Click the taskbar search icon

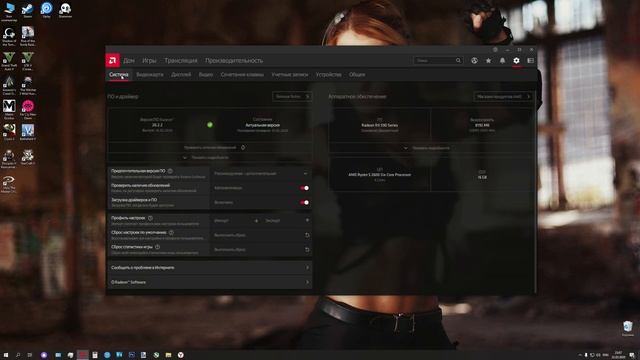(18, 355)
